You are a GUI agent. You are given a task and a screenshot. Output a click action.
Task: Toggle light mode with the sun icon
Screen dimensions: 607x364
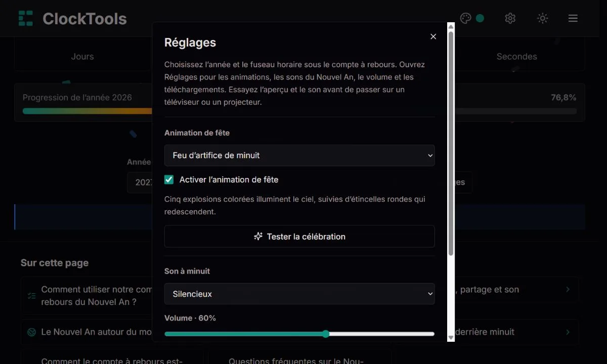542,18
